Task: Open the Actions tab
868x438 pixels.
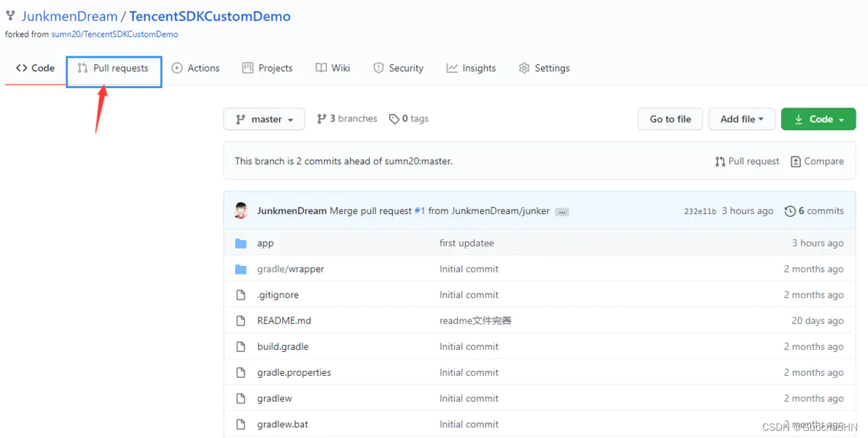Action: tap(196, 68)
